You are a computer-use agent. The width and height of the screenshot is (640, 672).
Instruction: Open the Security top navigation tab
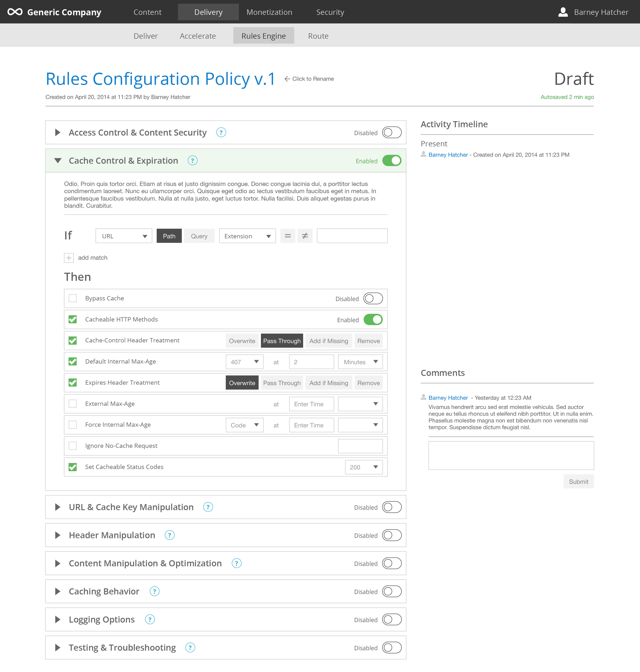(x=330, y=12)
